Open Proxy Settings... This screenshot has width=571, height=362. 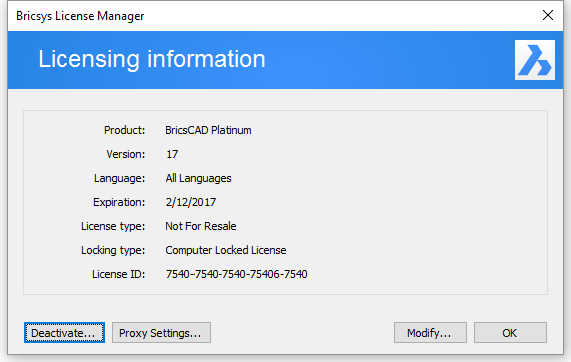point(161,333)
